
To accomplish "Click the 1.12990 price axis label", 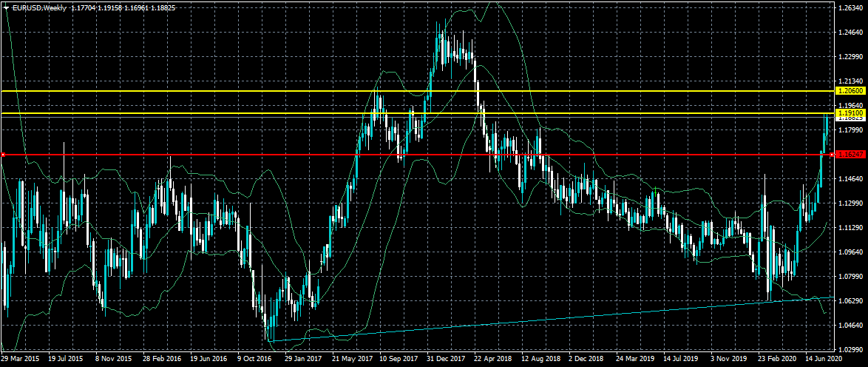I will (850, 203).
